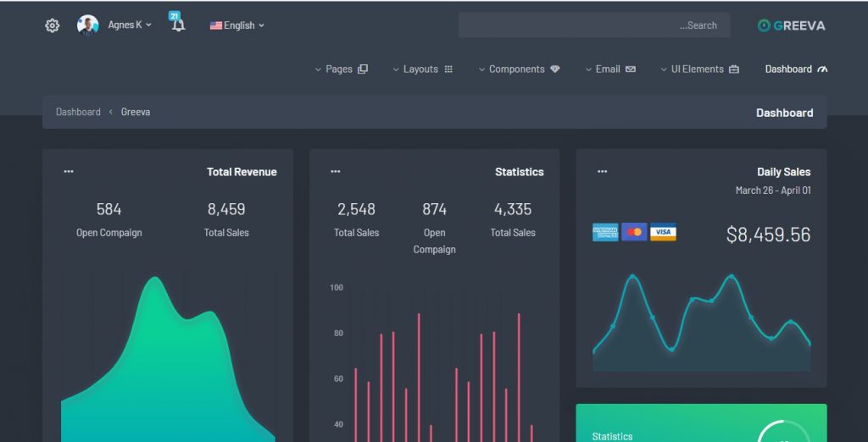This screenshot has width=868, height=442.
Task: Click the notification bell icon
Action: click(x=178, y=25)
